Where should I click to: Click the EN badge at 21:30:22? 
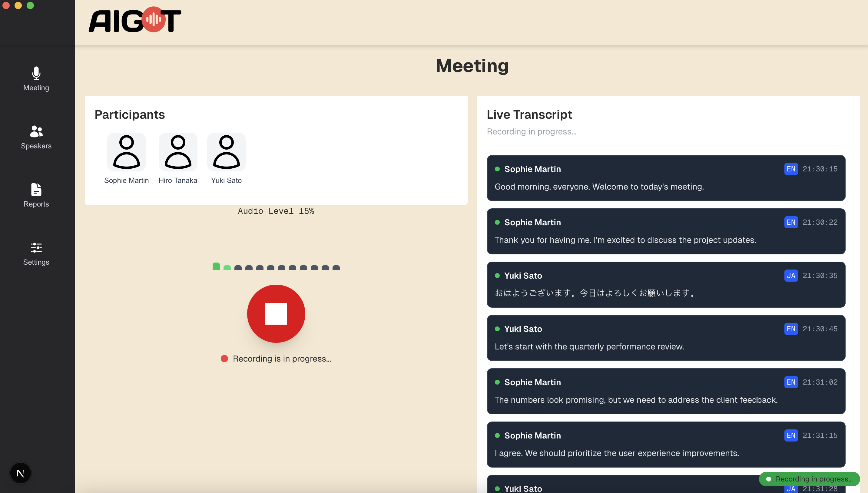pyautogui.click(x=791, y=222)
